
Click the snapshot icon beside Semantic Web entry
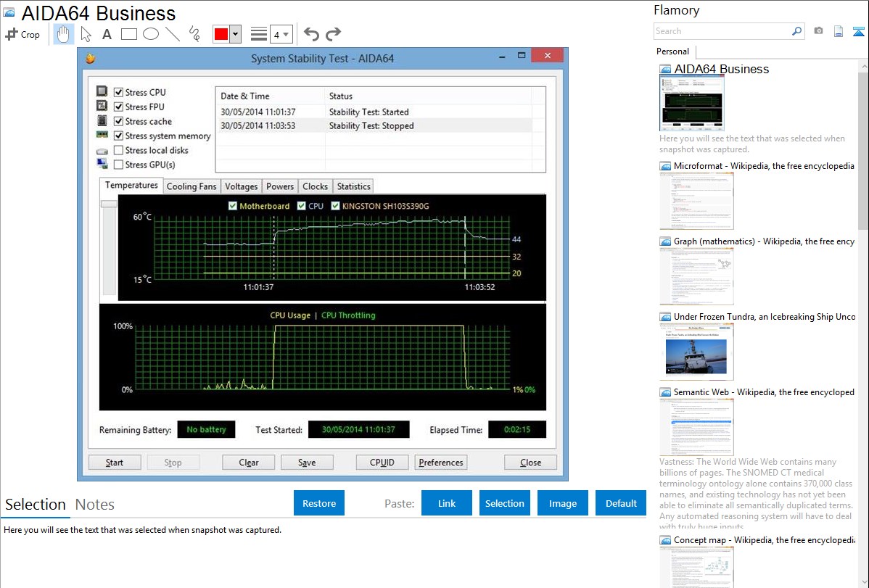click(665, 392)
